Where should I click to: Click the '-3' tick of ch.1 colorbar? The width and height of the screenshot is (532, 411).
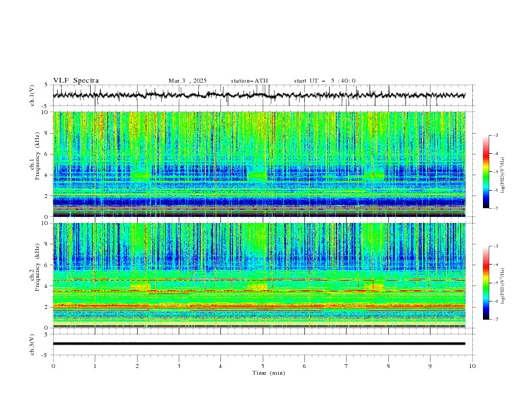[x=496, y=135]
